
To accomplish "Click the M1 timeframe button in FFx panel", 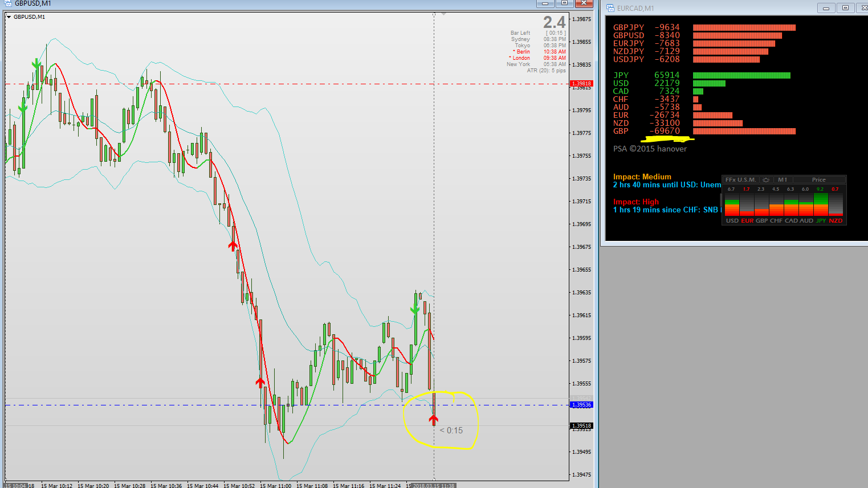I will (783, 180).
